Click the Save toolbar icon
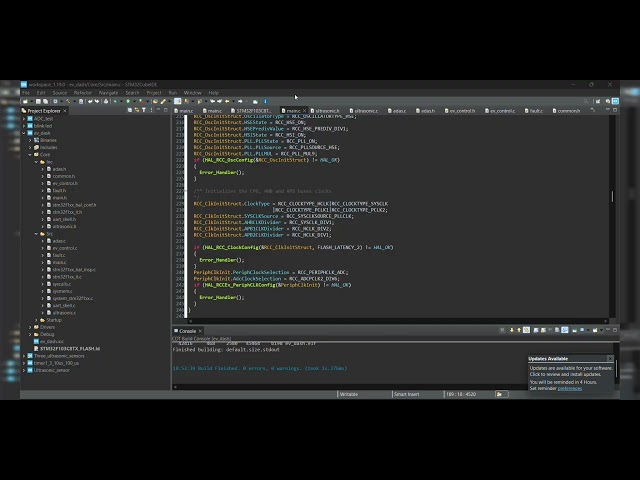The image size is (640, 480). click(x=38, y=101)
